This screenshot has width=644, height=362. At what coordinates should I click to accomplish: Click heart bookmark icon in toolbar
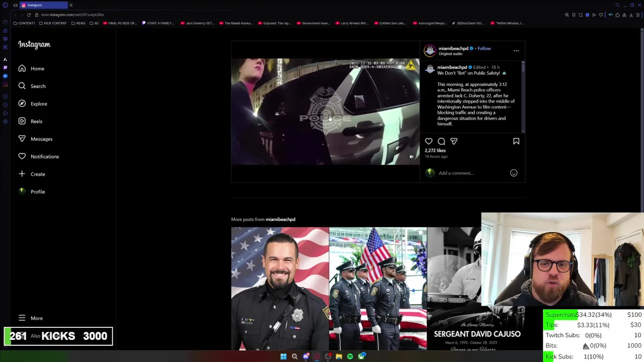601,15
